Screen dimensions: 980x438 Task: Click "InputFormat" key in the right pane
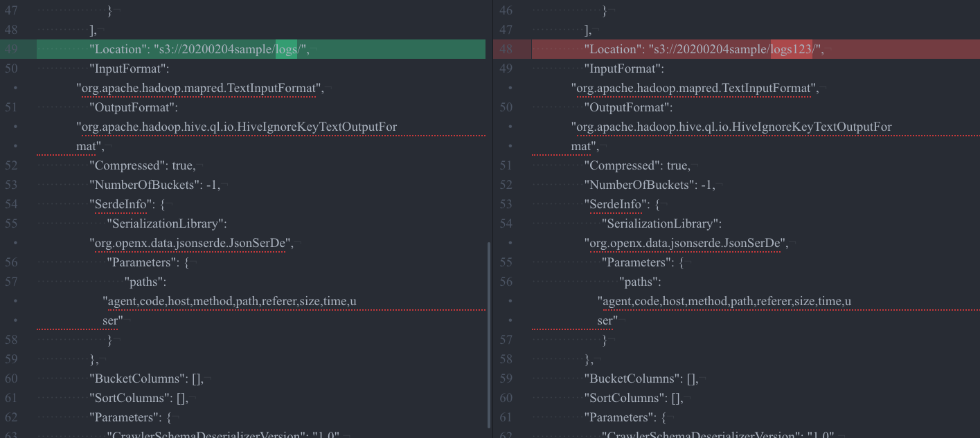point(625,69)
